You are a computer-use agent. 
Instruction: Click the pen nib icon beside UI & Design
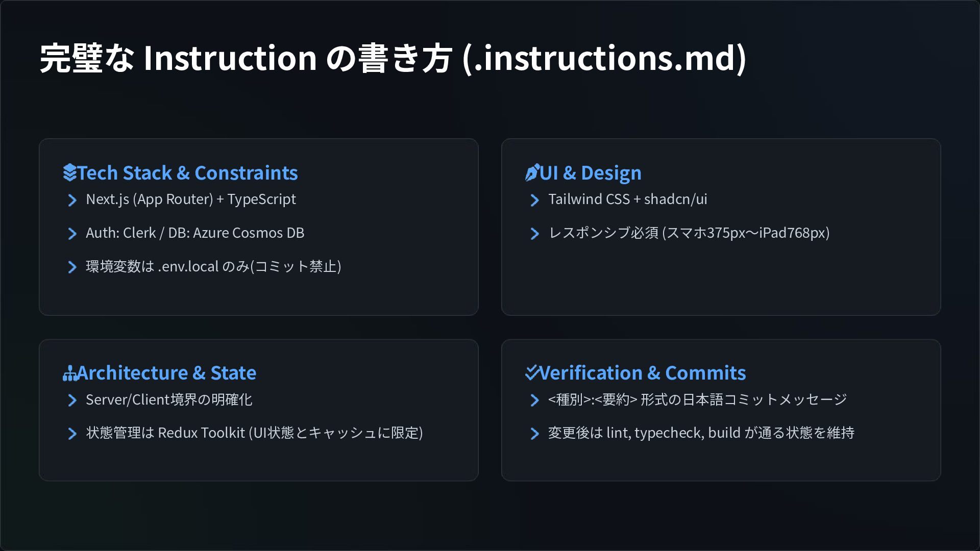coord(532,173)
